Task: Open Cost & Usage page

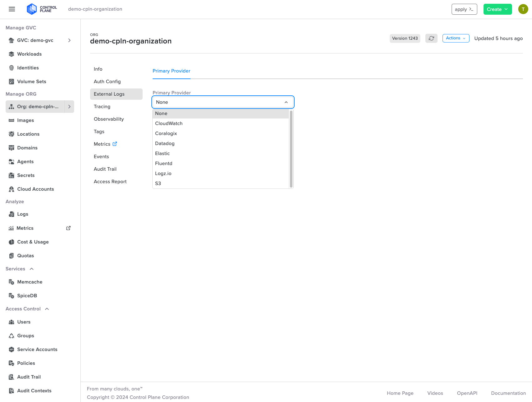Action: click(33, 242)
